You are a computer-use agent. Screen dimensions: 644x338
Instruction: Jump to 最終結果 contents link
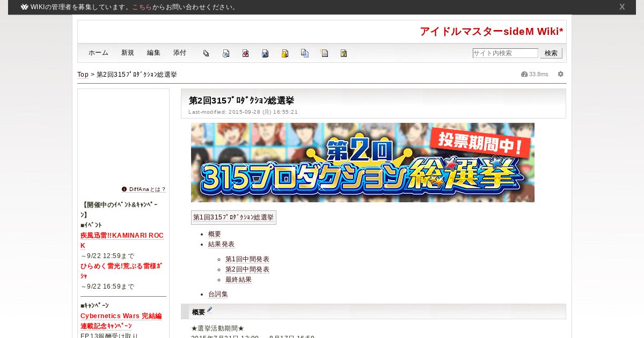click(238, 280)
